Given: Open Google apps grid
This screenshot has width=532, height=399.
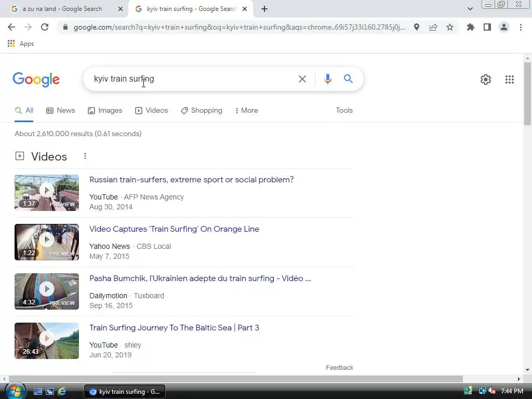Looking at the screenshot, I should (509, 79).
